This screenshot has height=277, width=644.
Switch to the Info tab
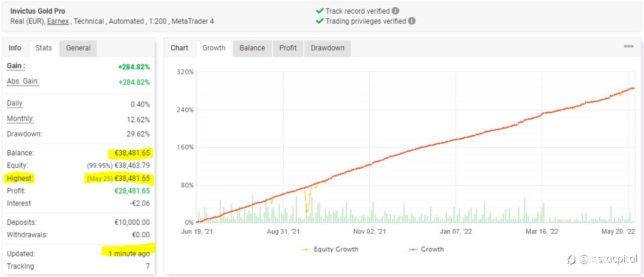[15, 48]
